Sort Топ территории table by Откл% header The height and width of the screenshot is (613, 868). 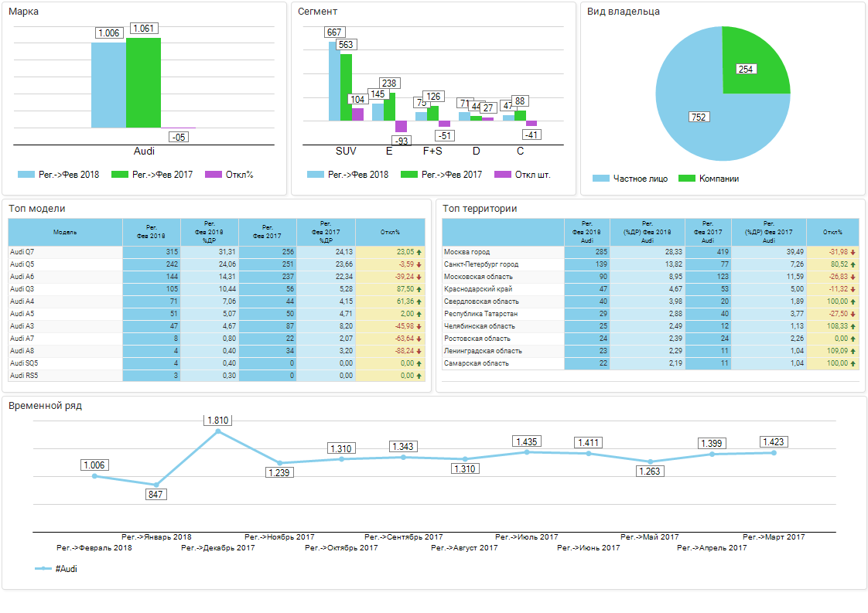pyautogui.click(x=832, y=232)
